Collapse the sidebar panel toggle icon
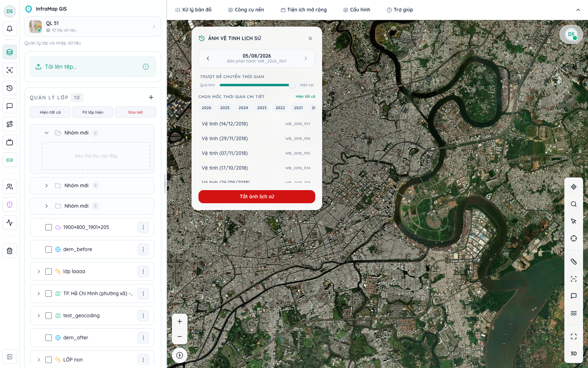 tap(10, 357)
